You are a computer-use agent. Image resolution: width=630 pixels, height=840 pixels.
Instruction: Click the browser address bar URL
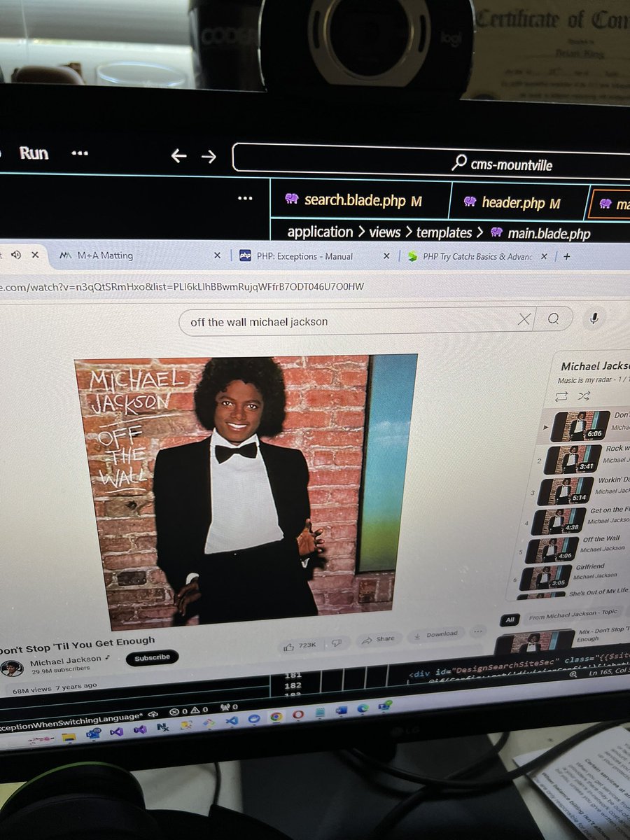182,288
